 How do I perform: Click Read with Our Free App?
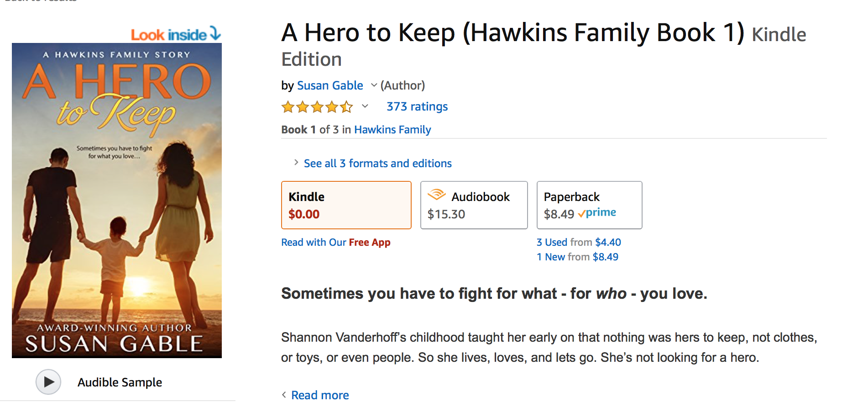coord(336,243)
